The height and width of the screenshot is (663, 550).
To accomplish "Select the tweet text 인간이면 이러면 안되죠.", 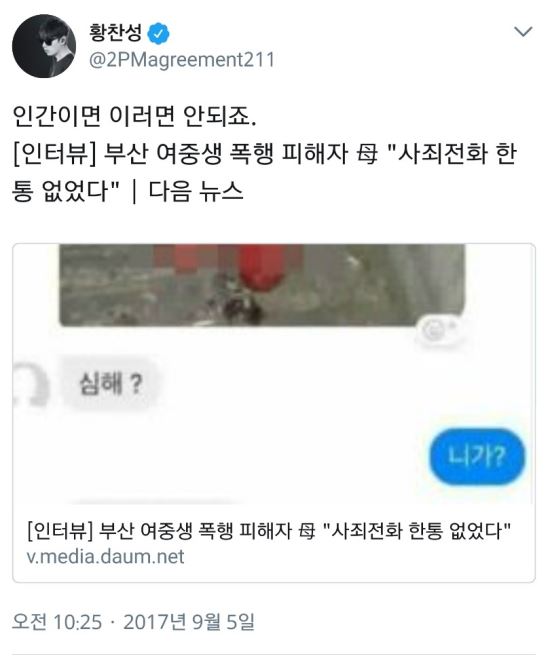I will (134, 116).
